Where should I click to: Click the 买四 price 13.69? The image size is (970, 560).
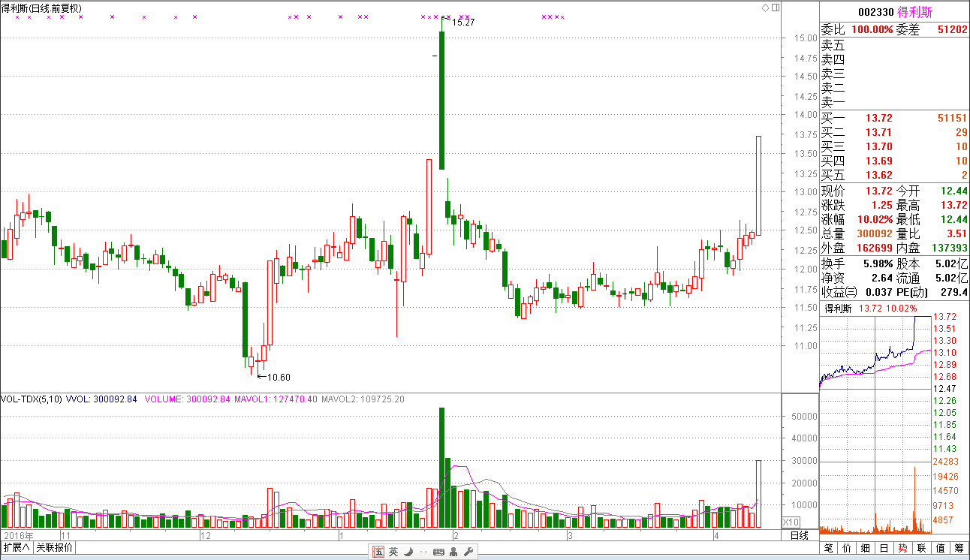pyautogui.click(x=879, y=161)
